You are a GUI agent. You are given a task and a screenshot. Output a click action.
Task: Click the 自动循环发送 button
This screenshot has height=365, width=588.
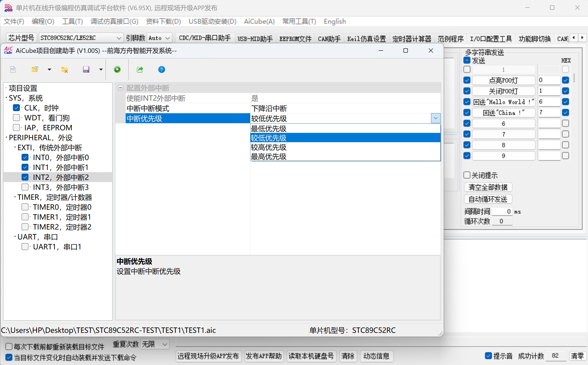[488, 199]
